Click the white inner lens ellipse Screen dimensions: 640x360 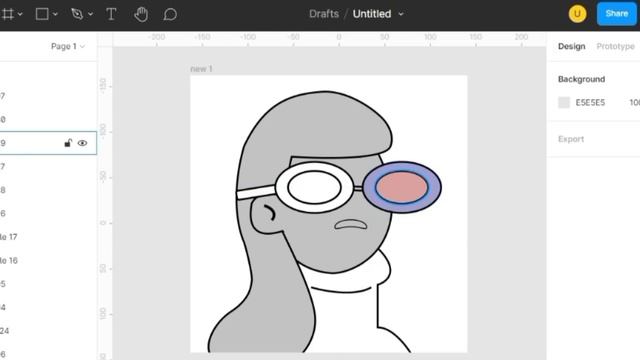[x=314, y=187]
